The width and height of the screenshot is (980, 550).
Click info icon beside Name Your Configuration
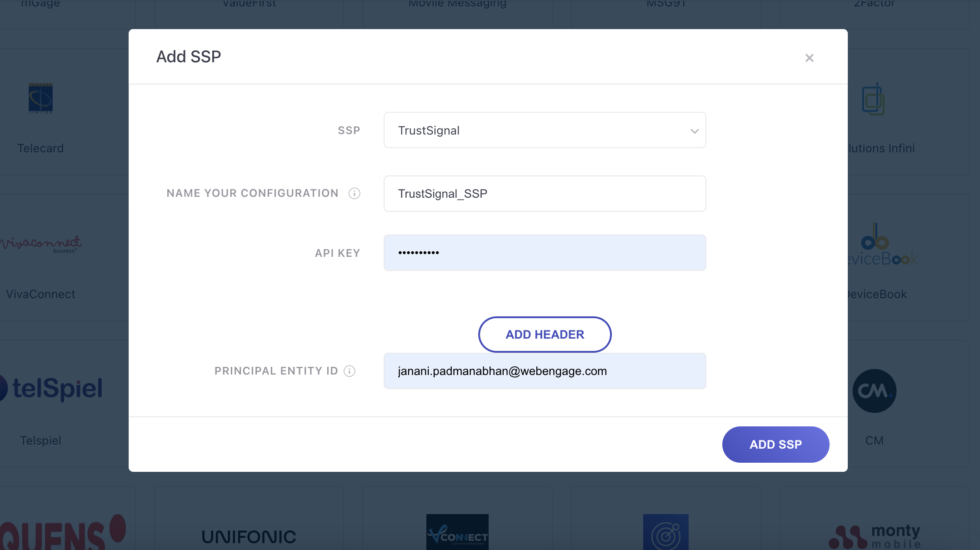click(354, 194)
